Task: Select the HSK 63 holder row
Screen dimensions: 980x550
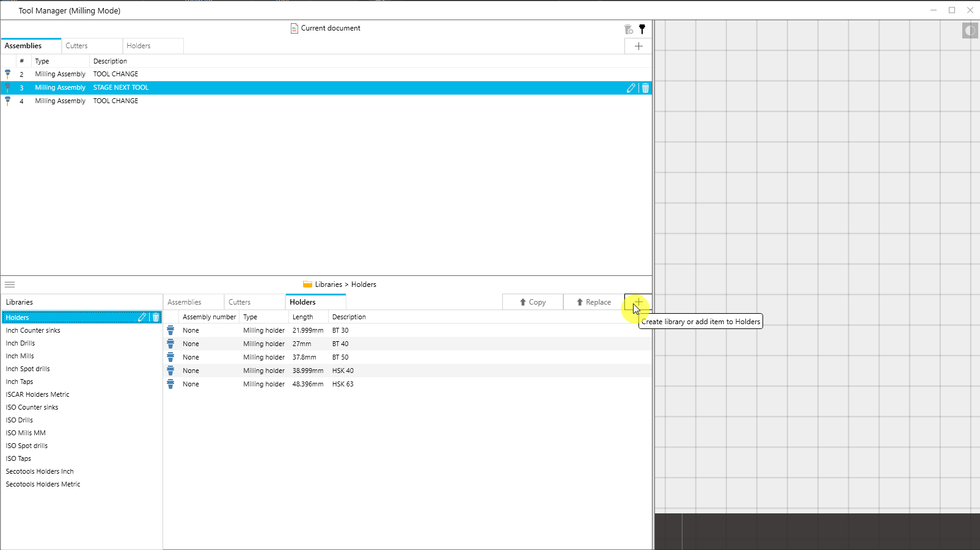Action: coord(343,384)
